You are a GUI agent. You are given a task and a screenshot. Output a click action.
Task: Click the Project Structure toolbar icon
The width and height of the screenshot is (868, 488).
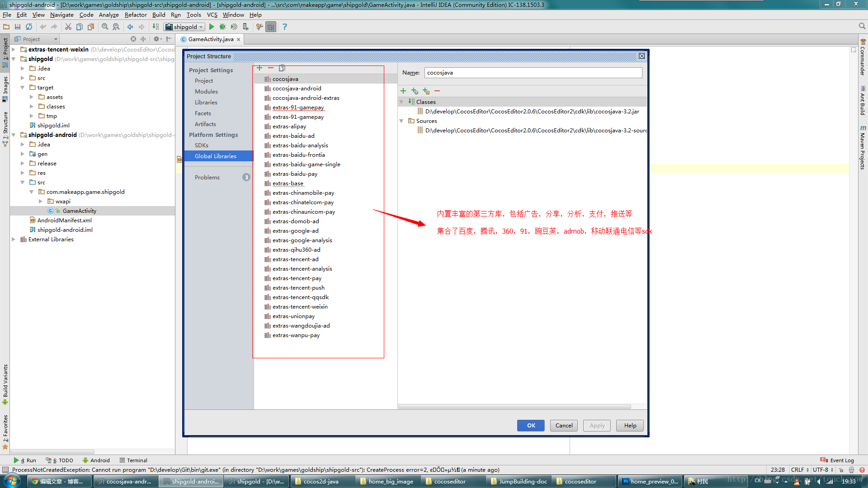tap(271, 27)
